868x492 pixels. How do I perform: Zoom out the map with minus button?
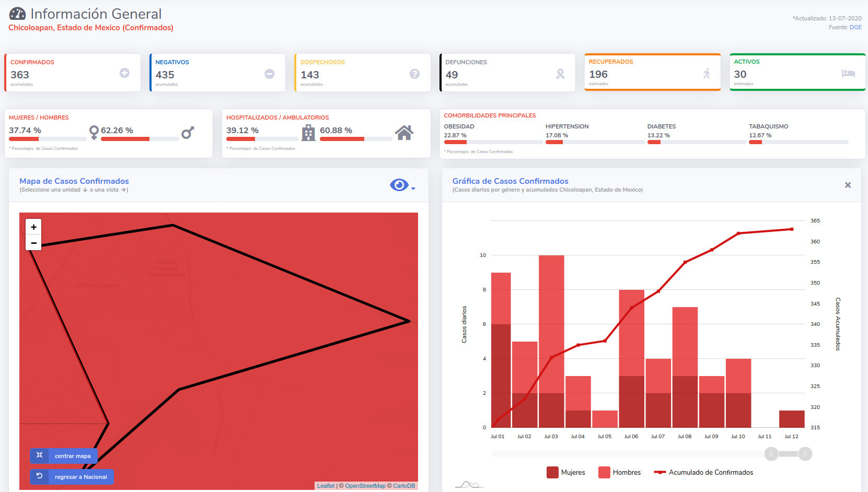point(33,242)
